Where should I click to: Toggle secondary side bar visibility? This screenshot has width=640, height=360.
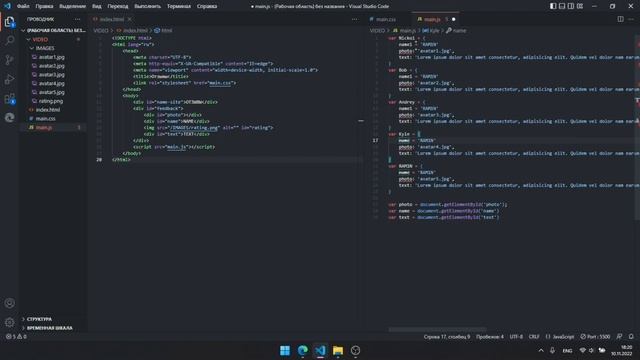[x=571, y=6]
